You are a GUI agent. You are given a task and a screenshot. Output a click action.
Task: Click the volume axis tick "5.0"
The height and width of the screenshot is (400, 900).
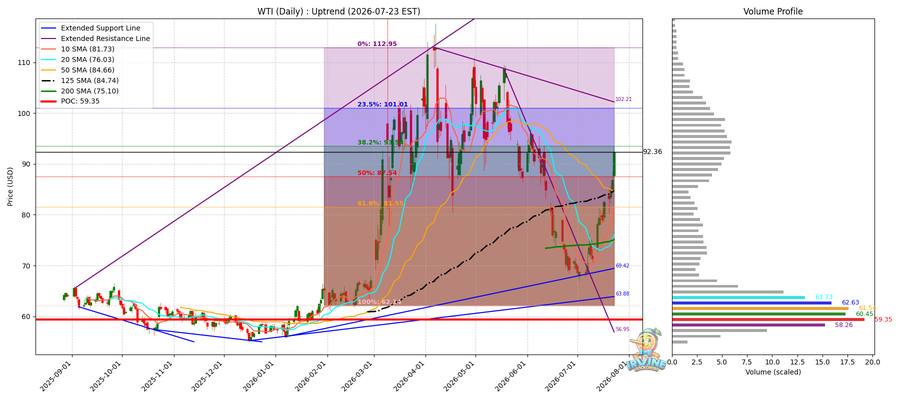722,362
